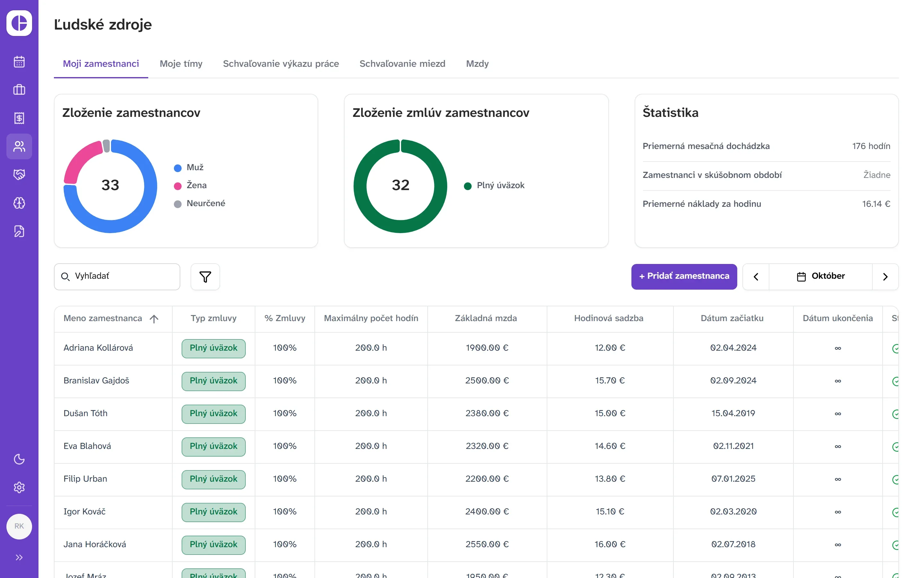Open settings via the gear icon
The image size is (924, 578).
tap(19, 487)
